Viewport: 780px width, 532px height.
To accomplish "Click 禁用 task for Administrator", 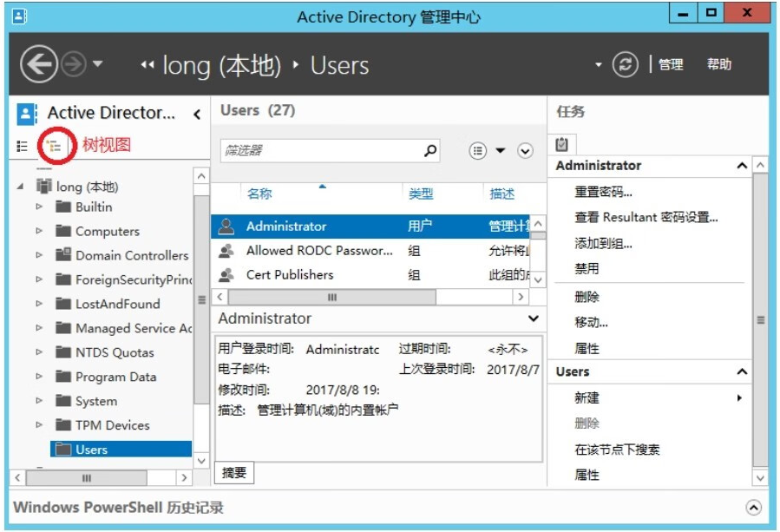I will click(x=587, y=269).
